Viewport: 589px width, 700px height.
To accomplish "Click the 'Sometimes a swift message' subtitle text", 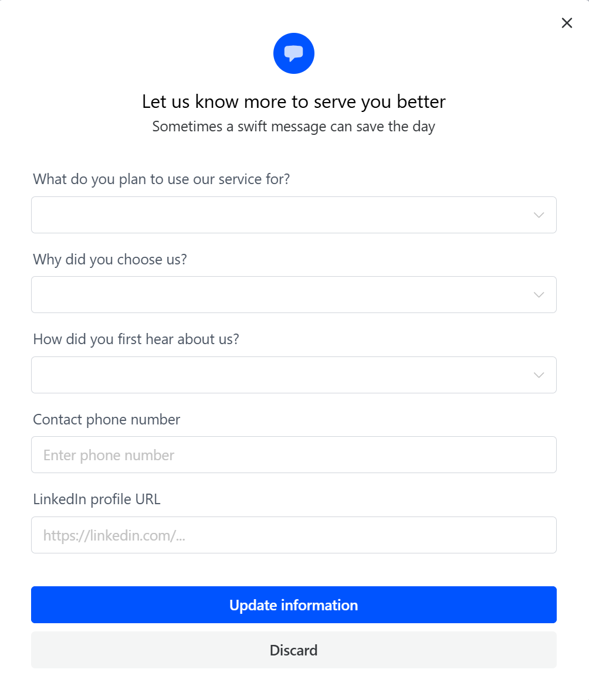I will click(x=294, y=127).
